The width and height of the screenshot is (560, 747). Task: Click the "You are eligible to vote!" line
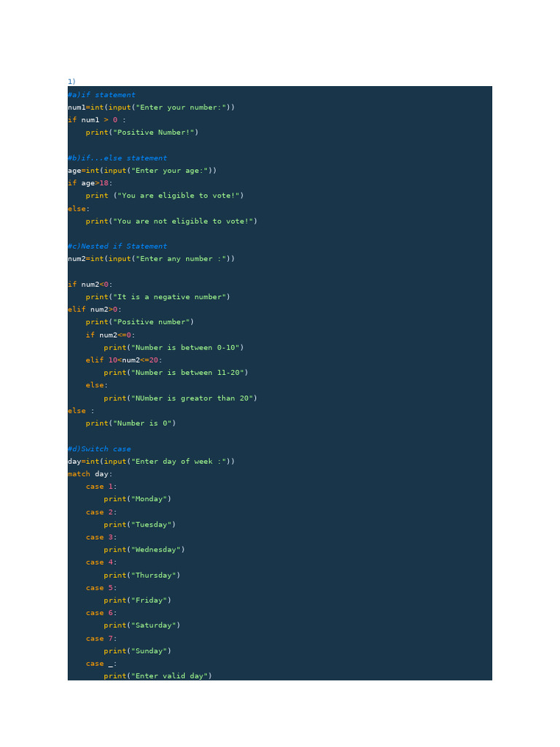pos(164,196)
